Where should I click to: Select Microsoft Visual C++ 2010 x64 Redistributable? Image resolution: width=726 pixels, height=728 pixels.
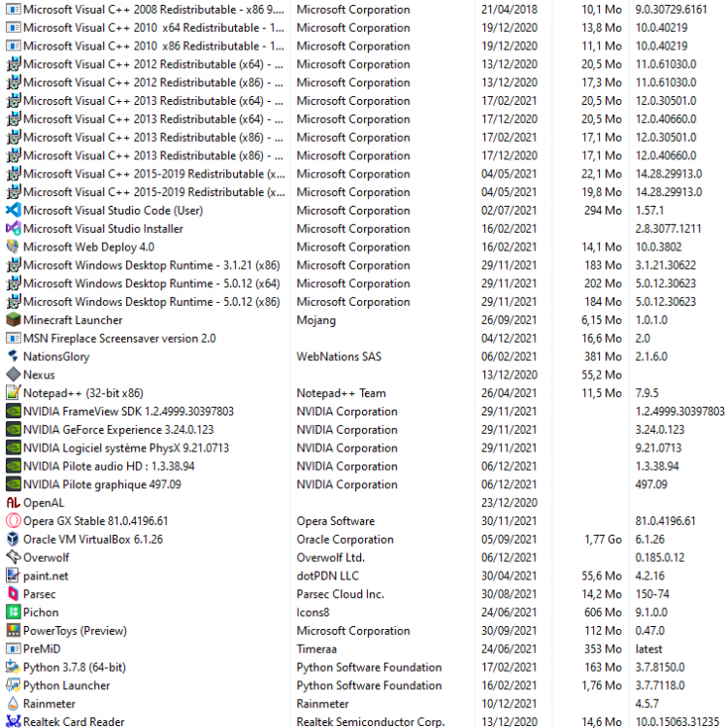click(363, 27)
